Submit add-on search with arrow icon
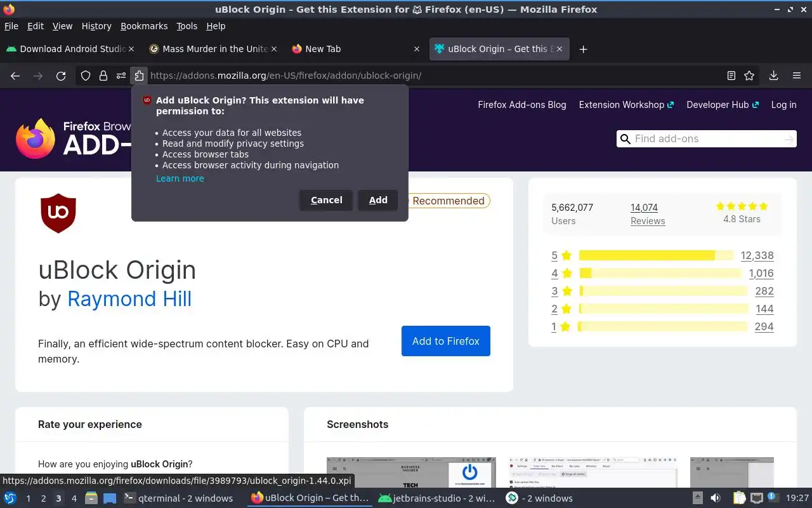 tap(789, 138)
